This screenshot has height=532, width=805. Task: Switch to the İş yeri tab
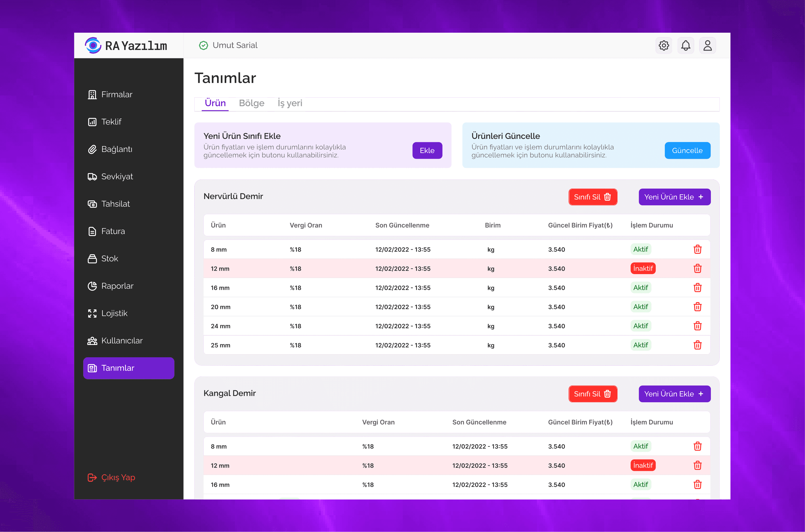[290, 103]
